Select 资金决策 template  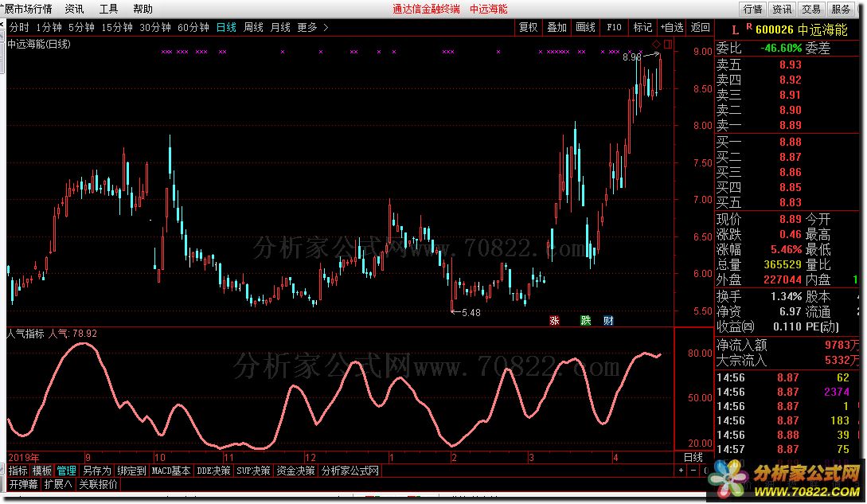[x=296, y=471]
